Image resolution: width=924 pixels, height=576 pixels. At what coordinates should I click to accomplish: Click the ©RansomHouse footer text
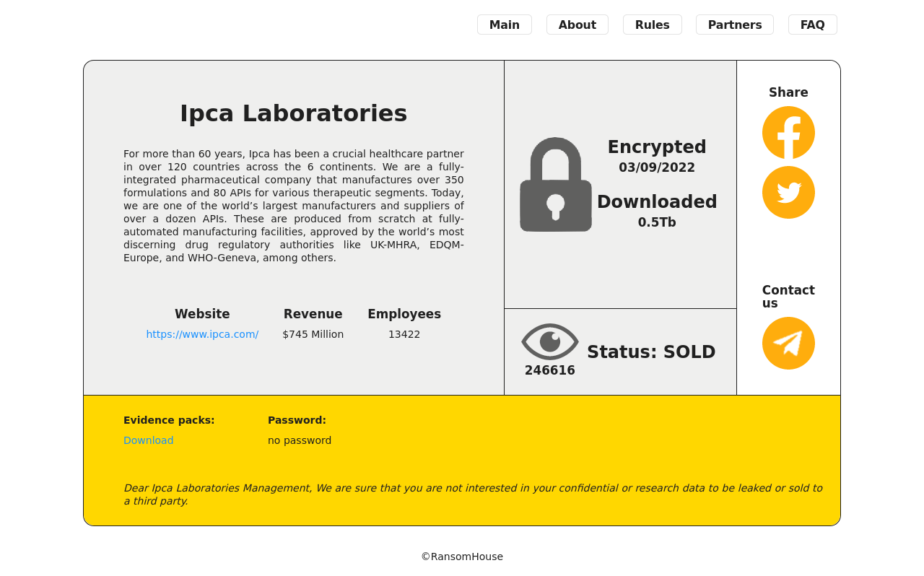click(x=462, y=557)
